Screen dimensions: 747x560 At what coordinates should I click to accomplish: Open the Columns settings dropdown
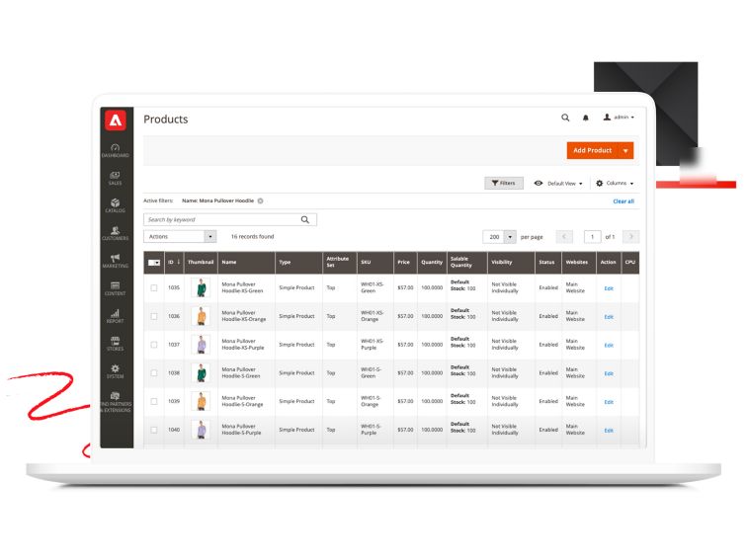click(x=615, y=184)
